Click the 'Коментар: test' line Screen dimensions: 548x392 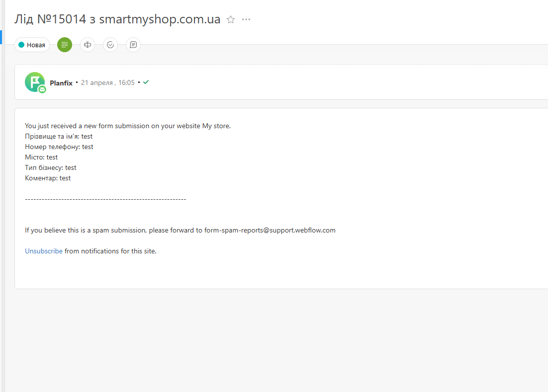pyautogui.click(x=48, y=178)
